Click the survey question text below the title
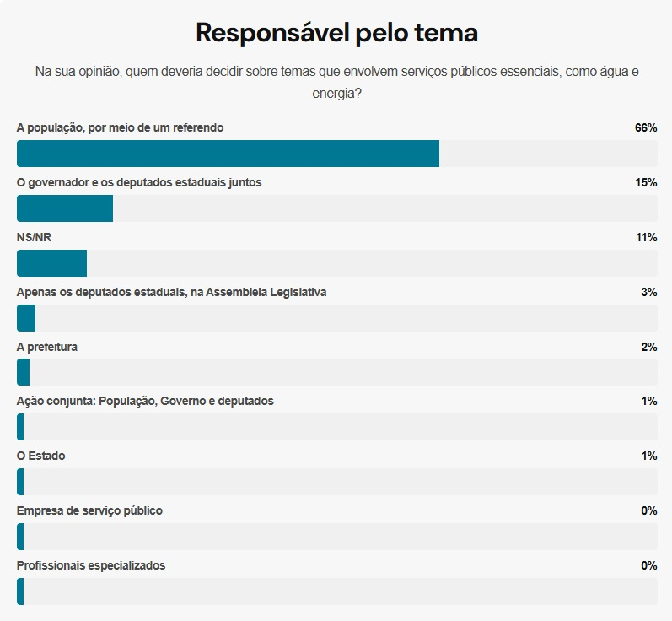672x621 pixels. click(336, 82)
